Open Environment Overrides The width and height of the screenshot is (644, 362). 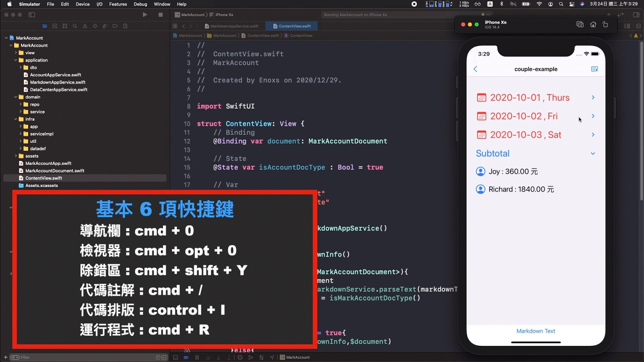[261, 357]
